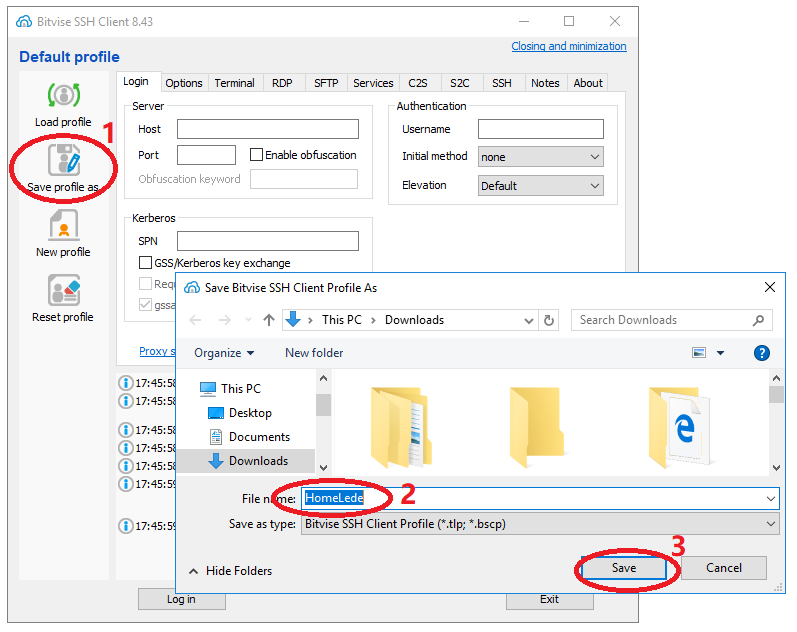Click the search magnifier in Search Downloads
Image resolution: width=797 pixels, height=632 pixels.
pos(758,320)
